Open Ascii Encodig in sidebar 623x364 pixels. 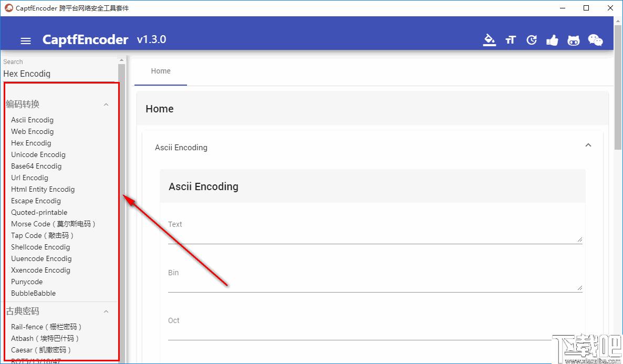click(32, 120)
